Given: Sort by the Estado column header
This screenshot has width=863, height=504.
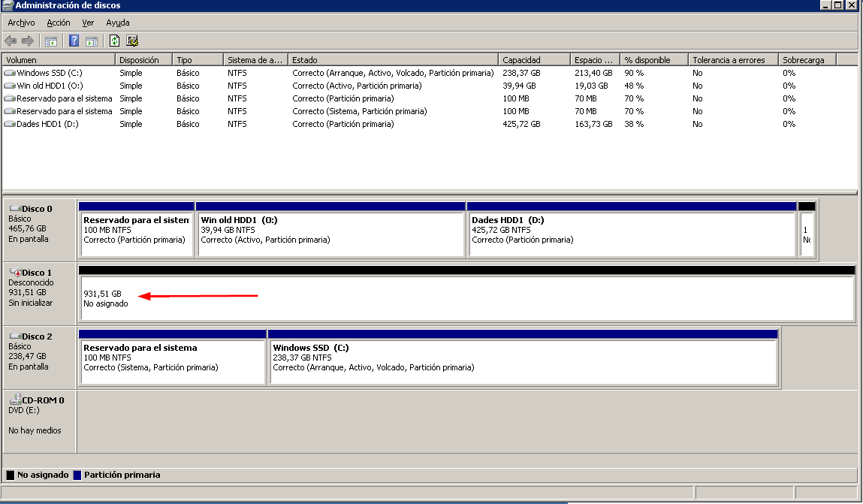Looking at the screenshot, I should pyautogui.click(x=393, y=60).
